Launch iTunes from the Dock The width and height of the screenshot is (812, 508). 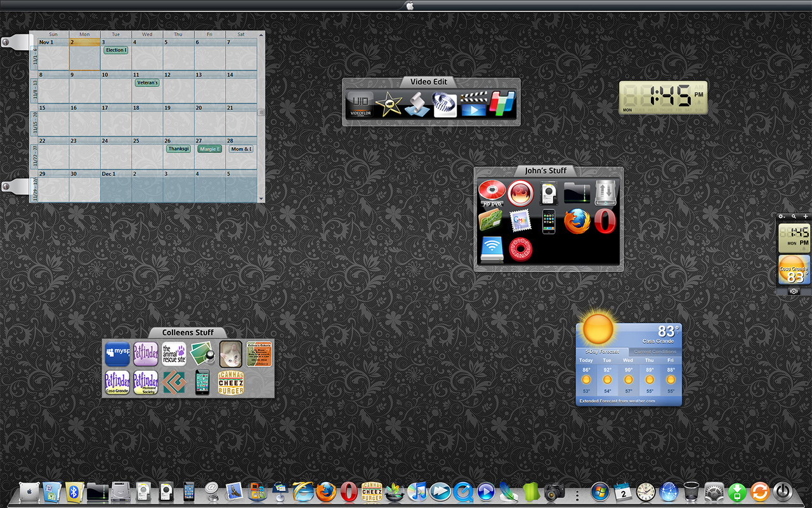417,492
